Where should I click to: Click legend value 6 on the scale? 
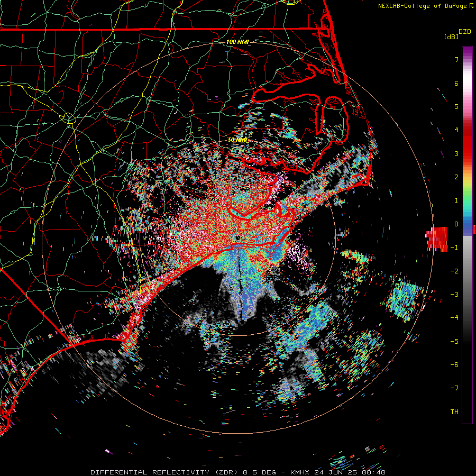point(456,83)
